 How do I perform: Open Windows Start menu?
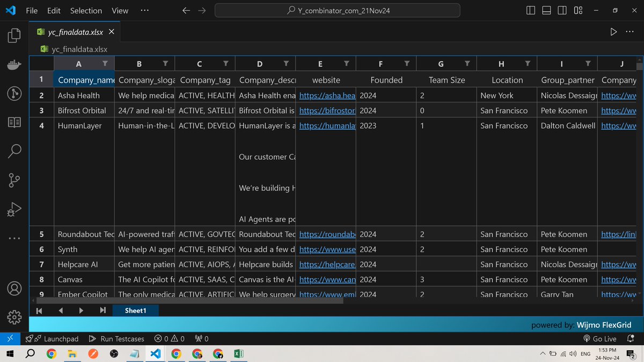pos(9,354)
